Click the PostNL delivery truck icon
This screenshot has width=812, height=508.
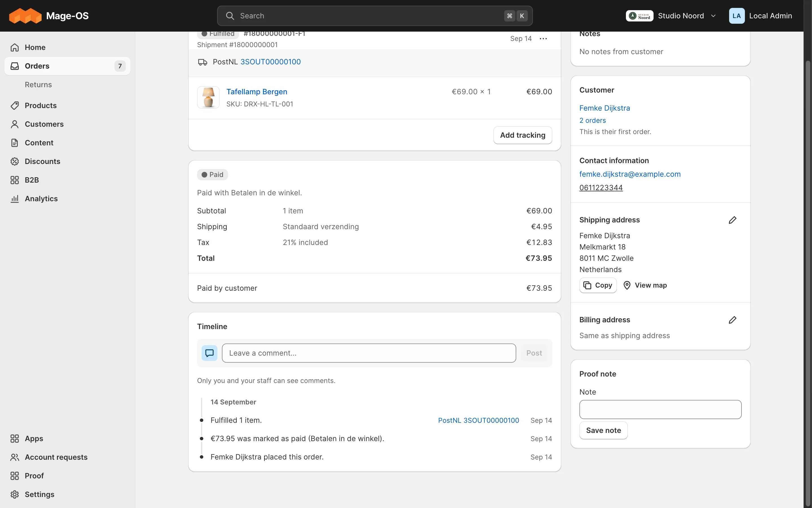tap(203, 62)
